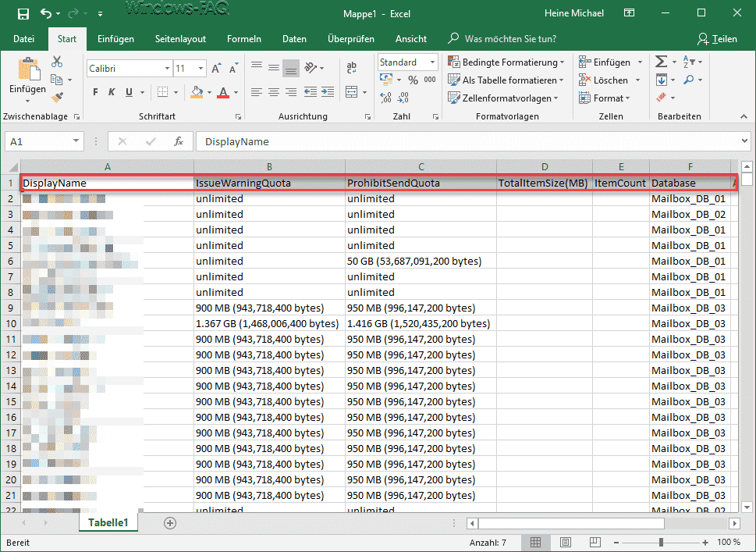Image resolution: width=756 pixels, height=552 pixels.
Task: Click the Copy icon in Zwischenablage
Action: (x=57, y=80)
